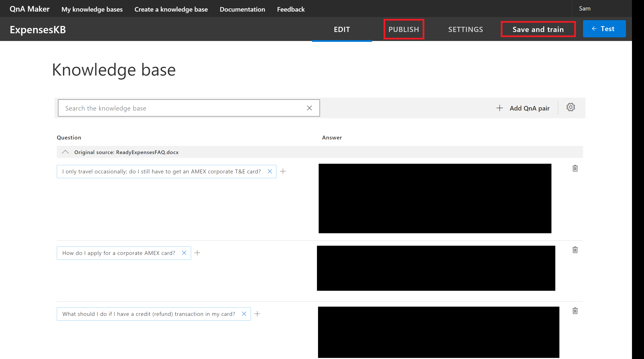Clear the knowledge base search field

coord(310,108)
